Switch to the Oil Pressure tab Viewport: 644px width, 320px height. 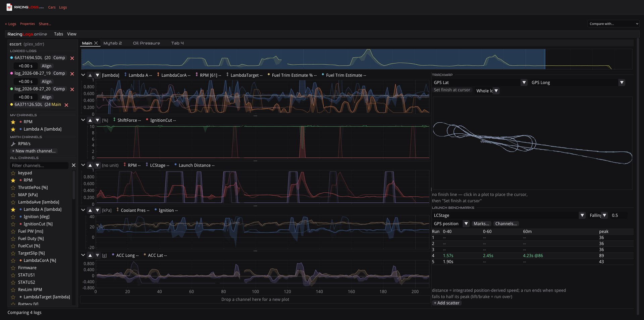tap(146, 43)
